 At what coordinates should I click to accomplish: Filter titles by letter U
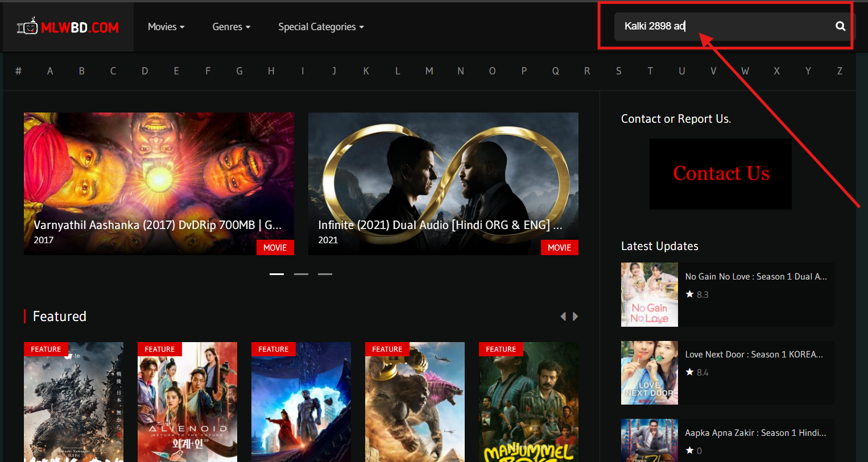(681, 71)
